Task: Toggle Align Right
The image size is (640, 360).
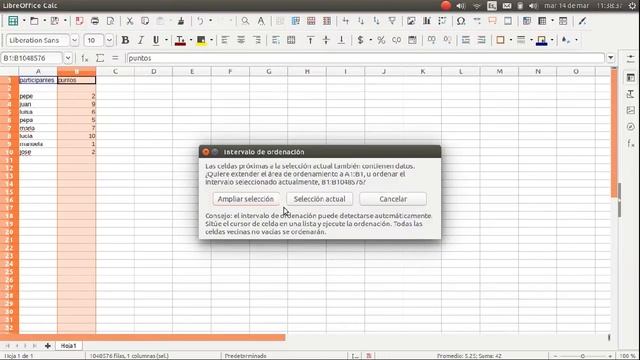Action: 256,40
